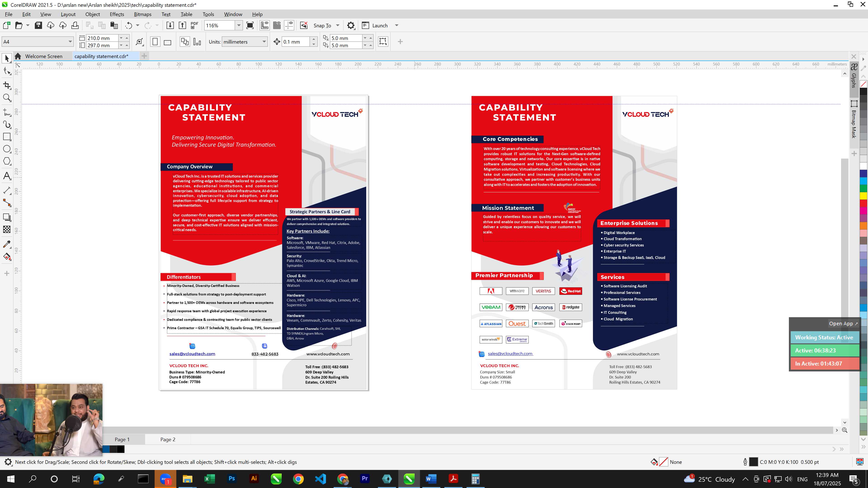Click the yellow palette swatch
This screenshot has width=868, height=488.
click(x=864, y=196)
